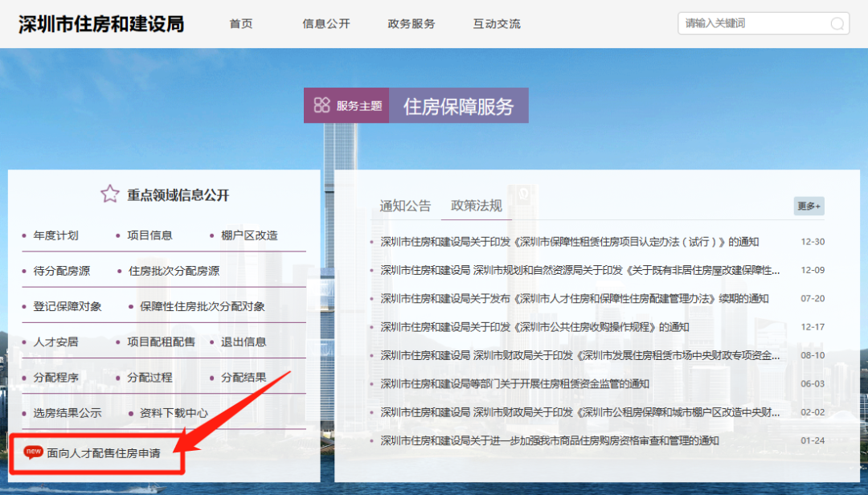Open the 人才安居 link
Image resolution: width=868 pixels, height=495 pixels.
coord(56,342)
